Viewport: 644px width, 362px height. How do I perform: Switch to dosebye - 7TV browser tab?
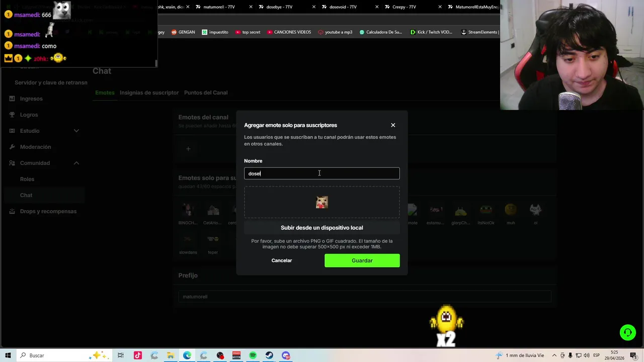pyautogui.click(x=279, y=7)
